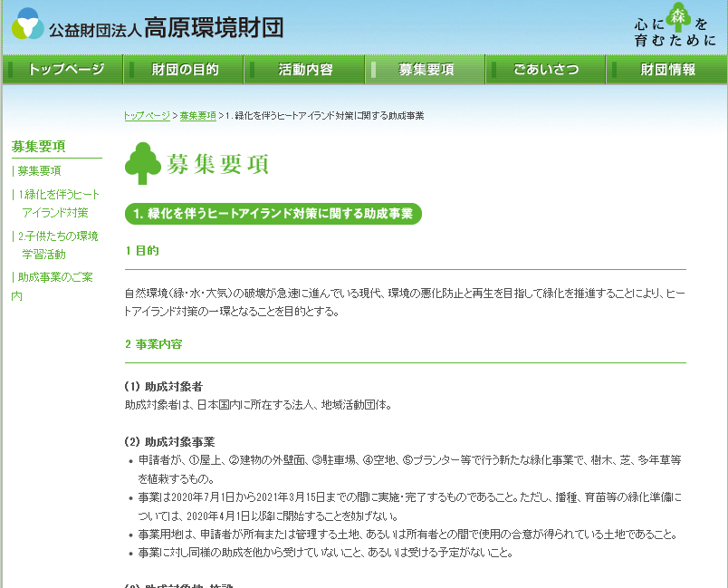Screen dimensions: 728x588
Task: Open the 財団の目的 menu item
Action: click(183, 68)
